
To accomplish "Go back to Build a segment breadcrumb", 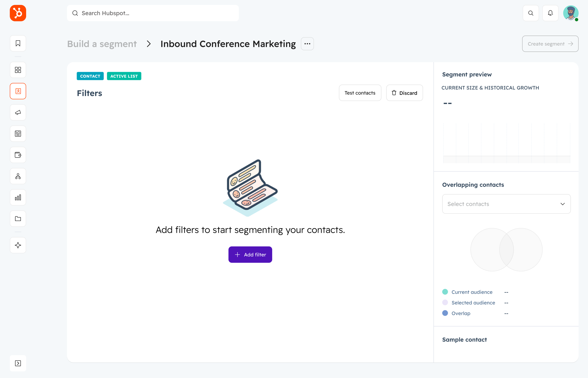I will (x=102, y=44).
